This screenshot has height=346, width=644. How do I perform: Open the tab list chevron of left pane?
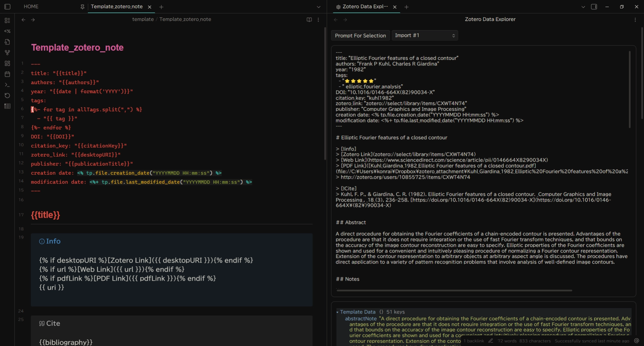[318, 7]
